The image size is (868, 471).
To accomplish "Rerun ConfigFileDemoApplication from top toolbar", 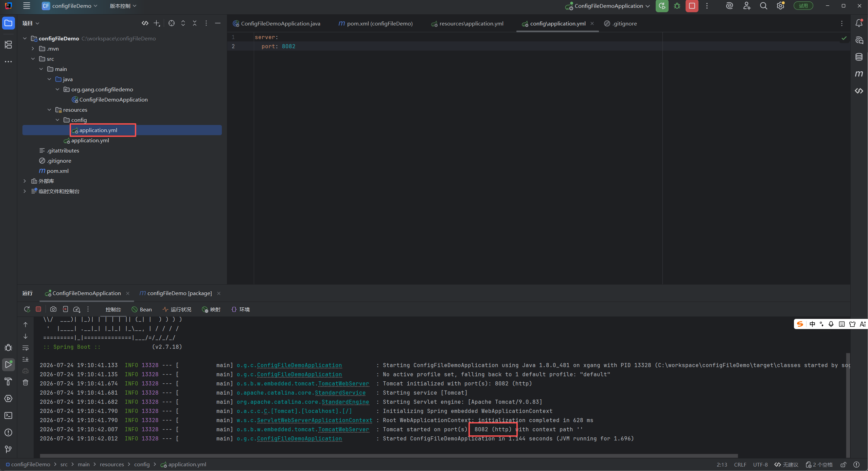I will tap(662, 6).
